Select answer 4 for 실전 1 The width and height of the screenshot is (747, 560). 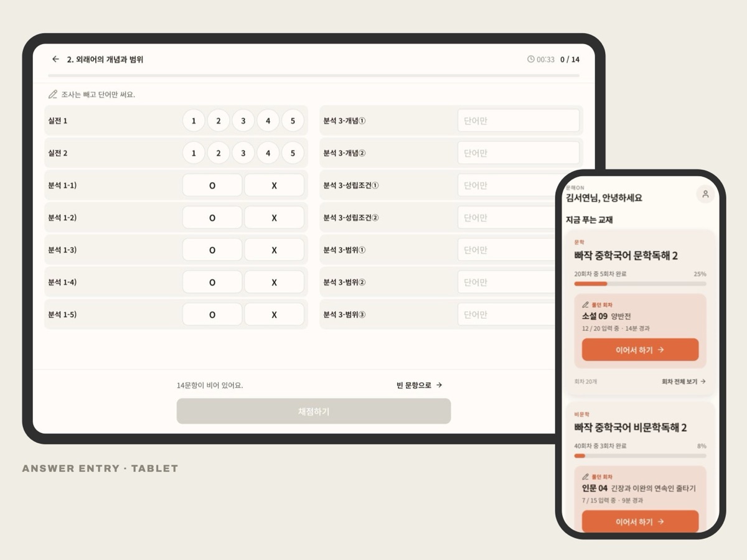(x=268, y=121)
